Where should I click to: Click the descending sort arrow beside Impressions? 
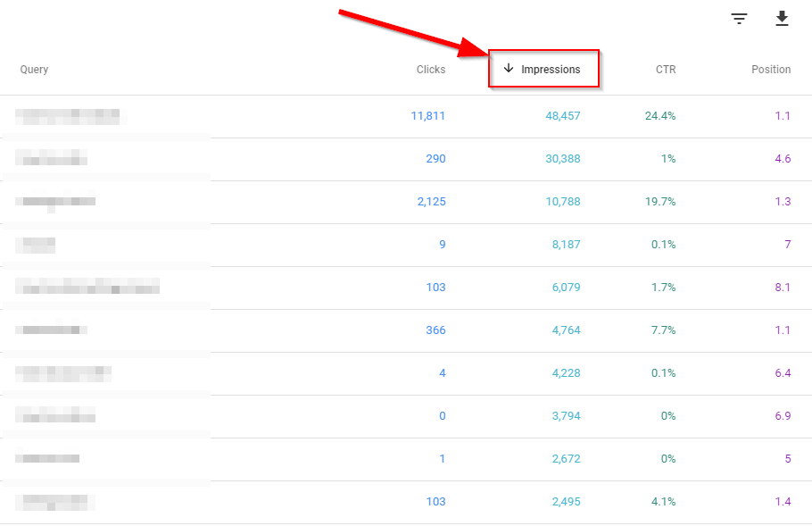[509, 69]
